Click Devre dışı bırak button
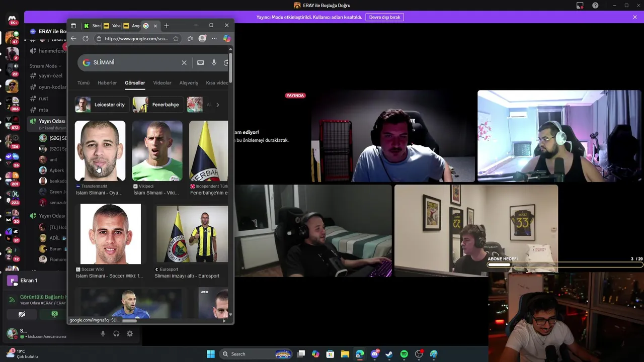This screenshot has height=362, width=644. pyautogui.click(x=385, y=17)
